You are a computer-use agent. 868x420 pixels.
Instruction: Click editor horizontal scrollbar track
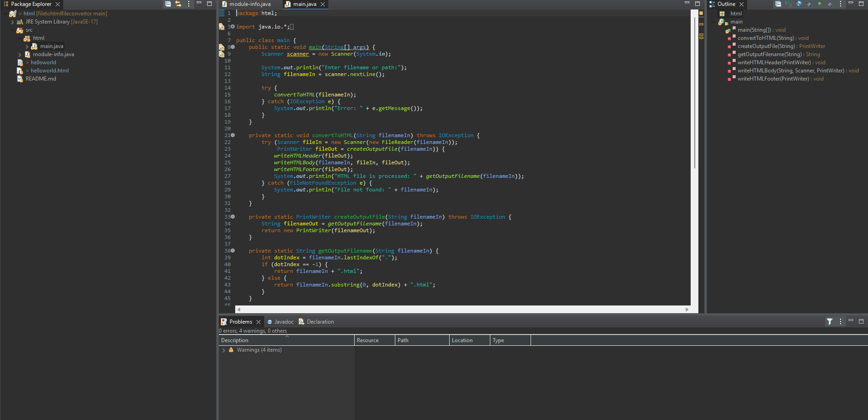click(461, 310)
